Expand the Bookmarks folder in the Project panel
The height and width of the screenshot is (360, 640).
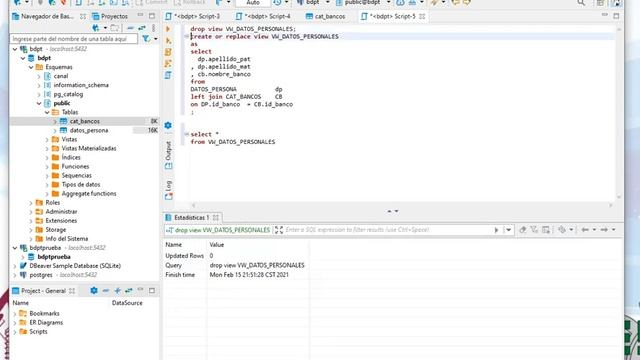(15, 313)
